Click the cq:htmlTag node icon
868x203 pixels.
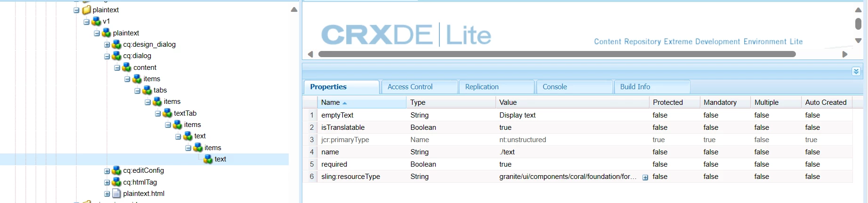[117, 182]
